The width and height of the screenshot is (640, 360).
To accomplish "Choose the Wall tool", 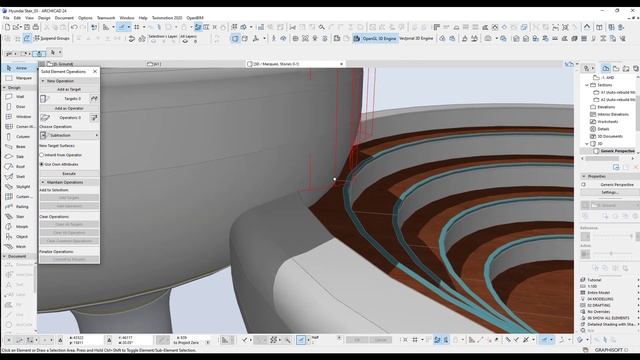I will coord(18,97).
